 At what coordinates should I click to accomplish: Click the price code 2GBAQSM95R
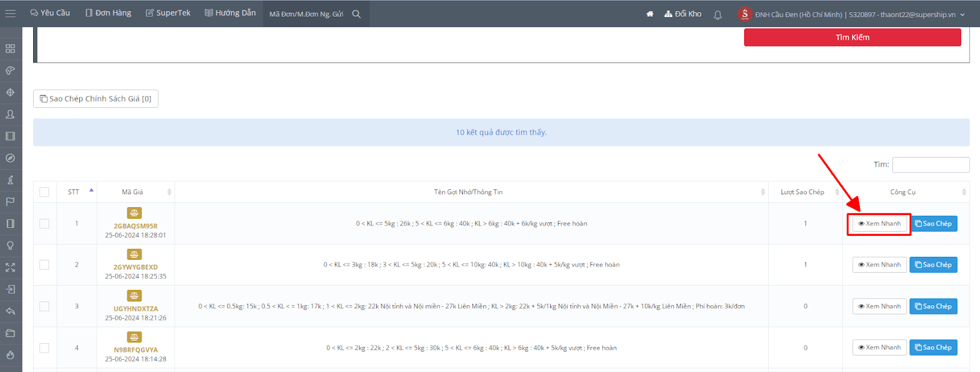coord(135,226)
